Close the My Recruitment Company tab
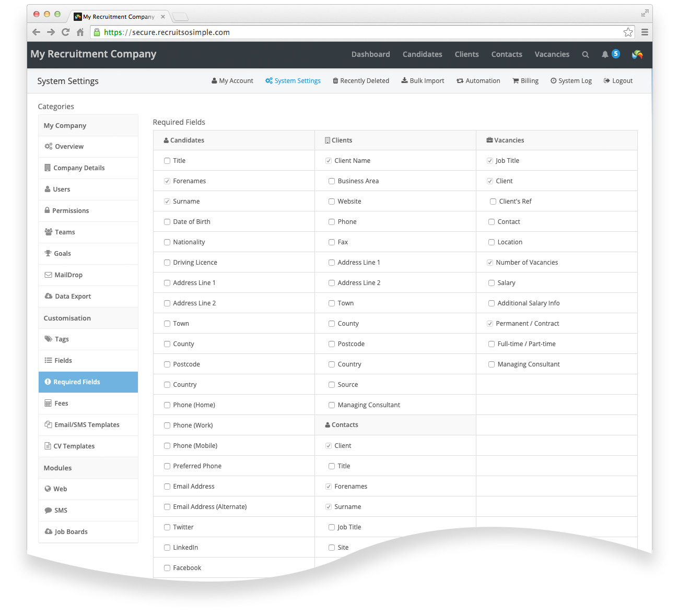The width and height of the screenshot is (678, 616). 163,17
